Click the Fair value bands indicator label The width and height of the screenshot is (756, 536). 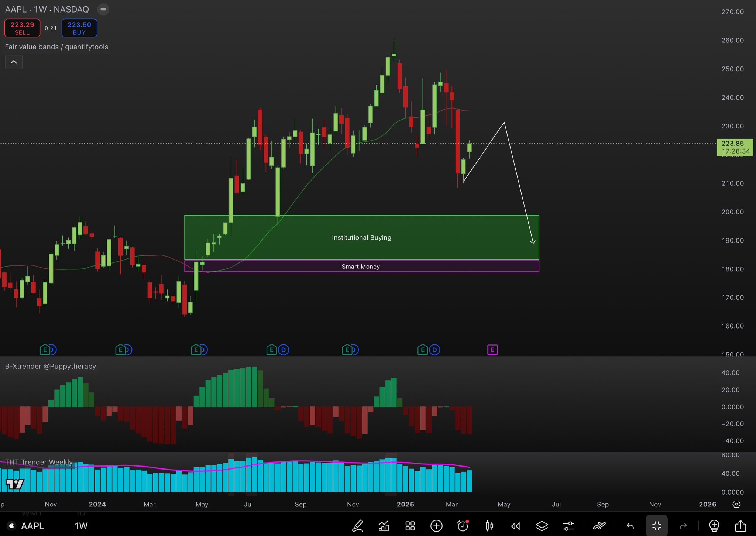click(x=56, y=47)
